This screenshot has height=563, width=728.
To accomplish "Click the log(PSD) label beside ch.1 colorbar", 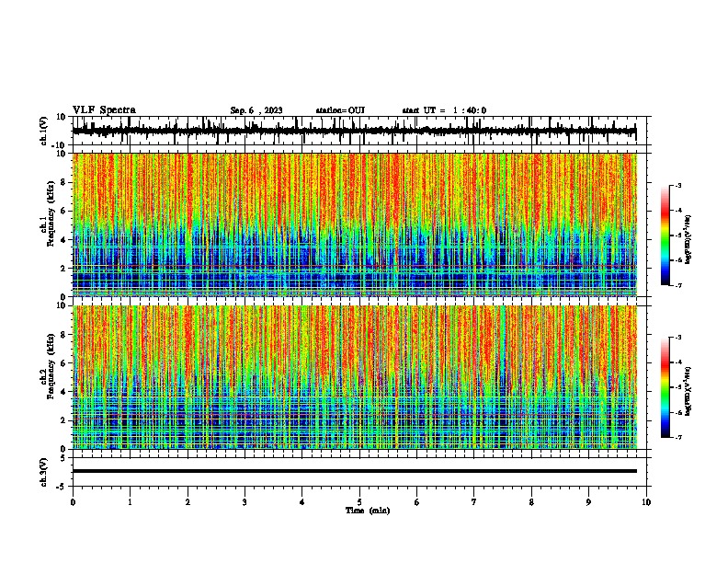I will (688, 239).
